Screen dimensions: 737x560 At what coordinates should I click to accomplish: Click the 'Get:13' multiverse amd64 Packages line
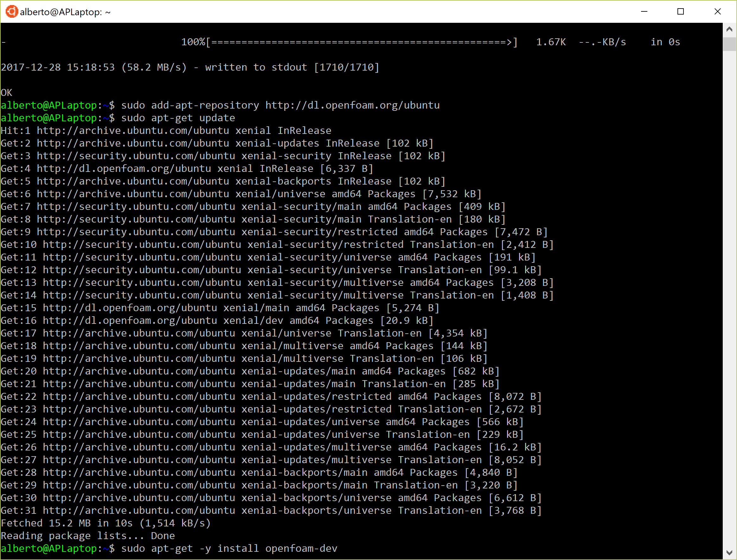point(277,283)
